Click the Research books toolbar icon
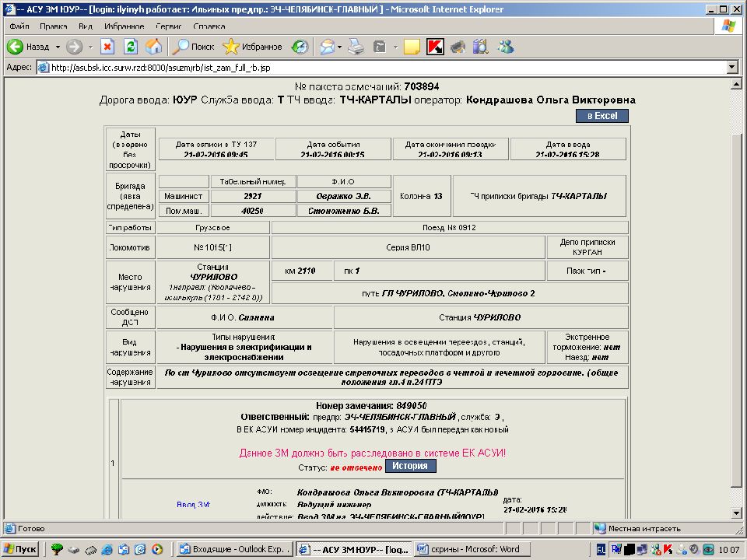 (481, 47)
